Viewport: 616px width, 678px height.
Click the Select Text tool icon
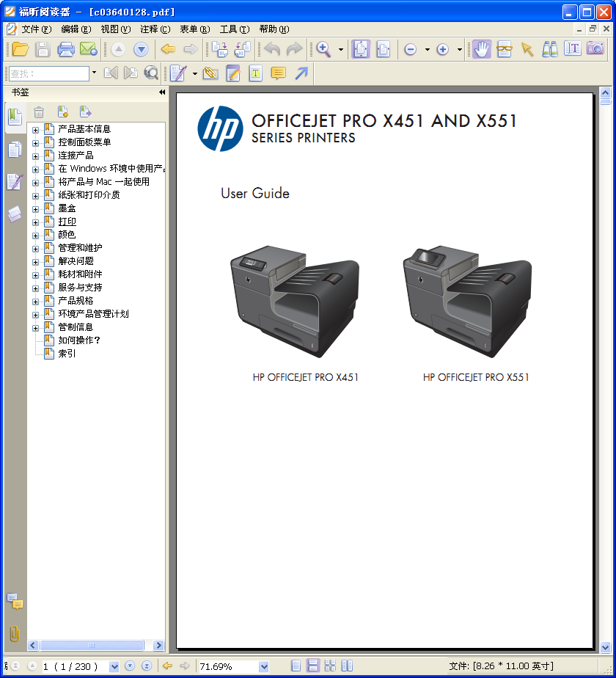click(505, 49)
